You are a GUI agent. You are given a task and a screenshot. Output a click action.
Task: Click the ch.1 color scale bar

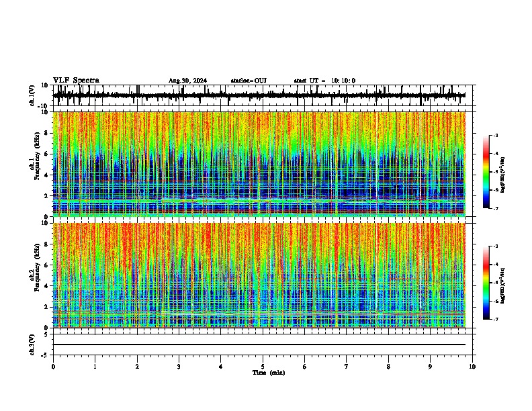pos(486,172)
